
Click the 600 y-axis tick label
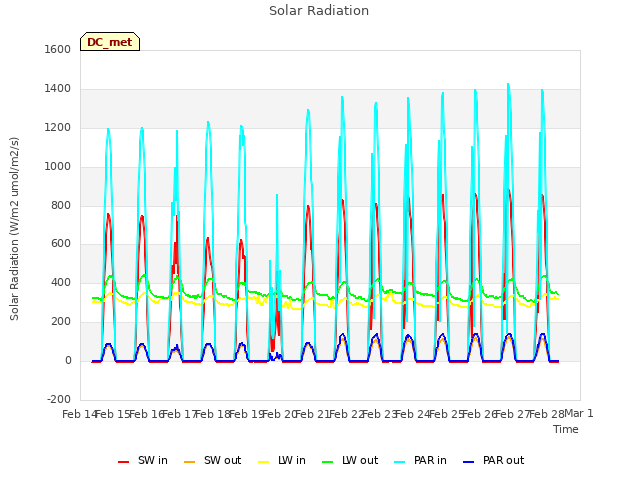(61, 244)
